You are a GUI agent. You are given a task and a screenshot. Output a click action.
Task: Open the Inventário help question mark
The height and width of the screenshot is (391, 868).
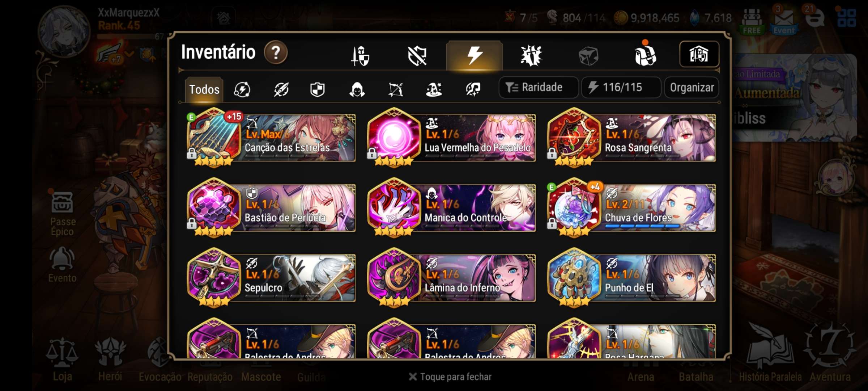click(x=276, y=53)
